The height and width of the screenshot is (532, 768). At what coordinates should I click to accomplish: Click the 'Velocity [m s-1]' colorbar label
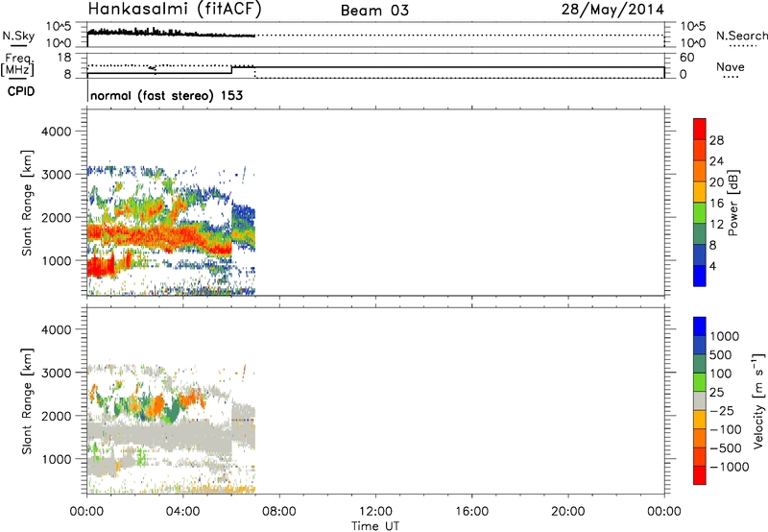click(x=758, y=400)
